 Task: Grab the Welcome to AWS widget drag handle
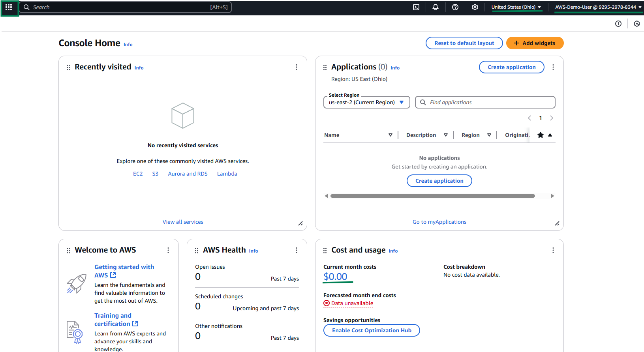click(68, 251)
